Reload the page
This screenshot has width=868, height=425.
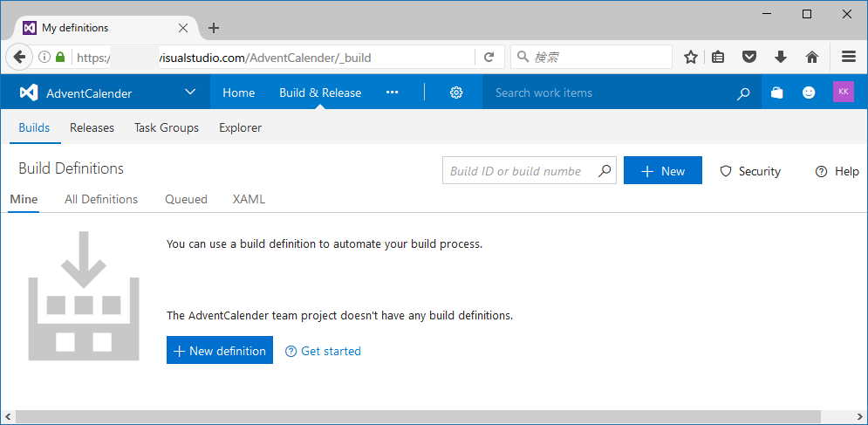click(489, 57)
